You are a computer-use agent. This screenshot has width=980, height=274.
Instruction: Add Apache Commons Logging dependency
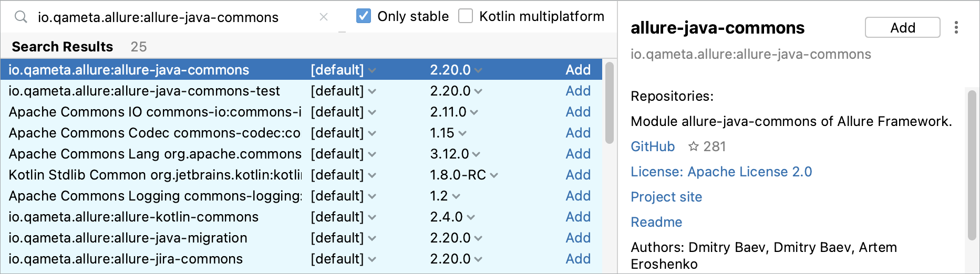click(x=578, y=196)
